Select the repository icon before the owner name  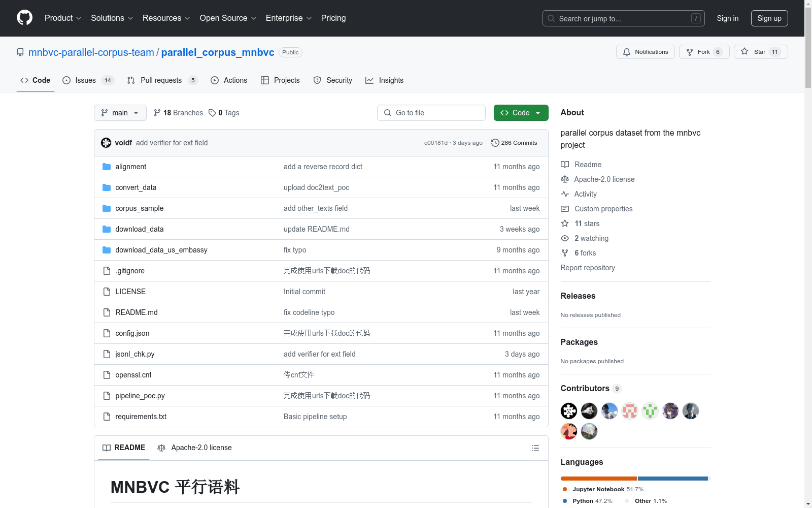[20, 52]
